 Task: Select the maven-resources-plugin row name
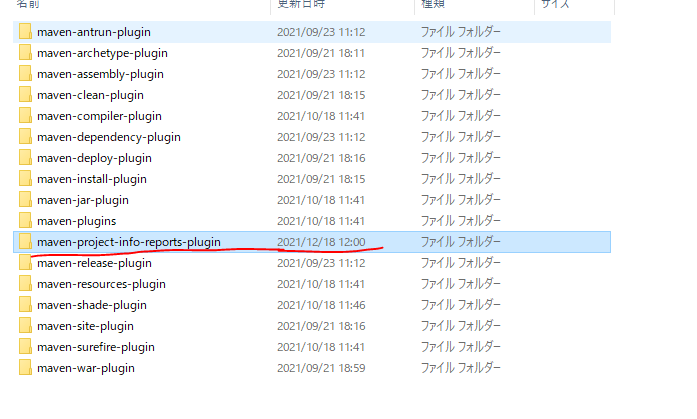pyautogui.click(x=101, y=284)
